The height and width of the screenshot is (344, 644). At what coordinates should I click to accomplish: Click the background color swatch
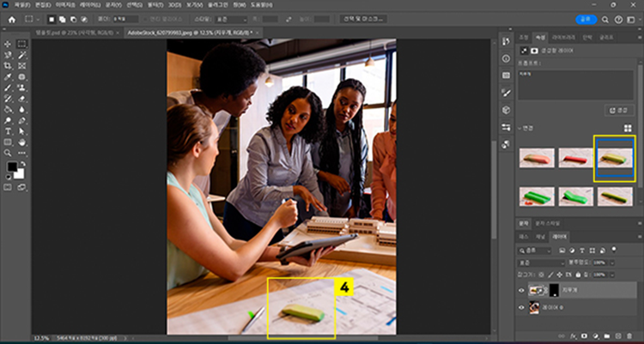19,173
